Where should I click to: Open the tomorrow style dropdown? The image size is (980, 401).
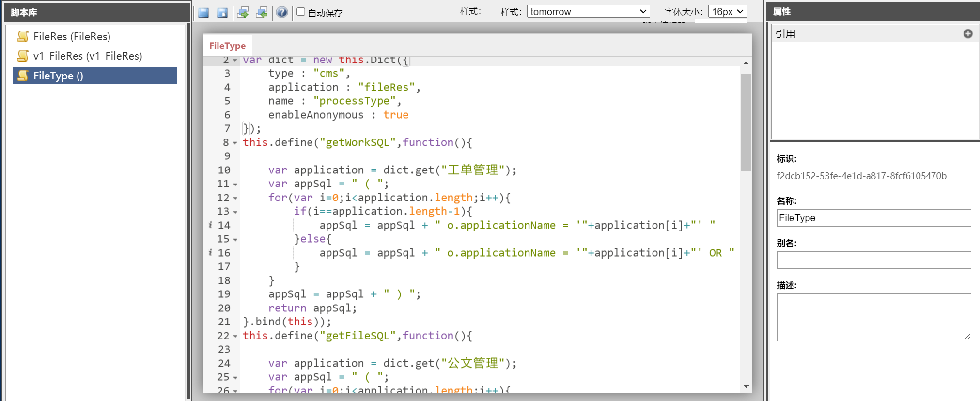[x=588, y=12]
